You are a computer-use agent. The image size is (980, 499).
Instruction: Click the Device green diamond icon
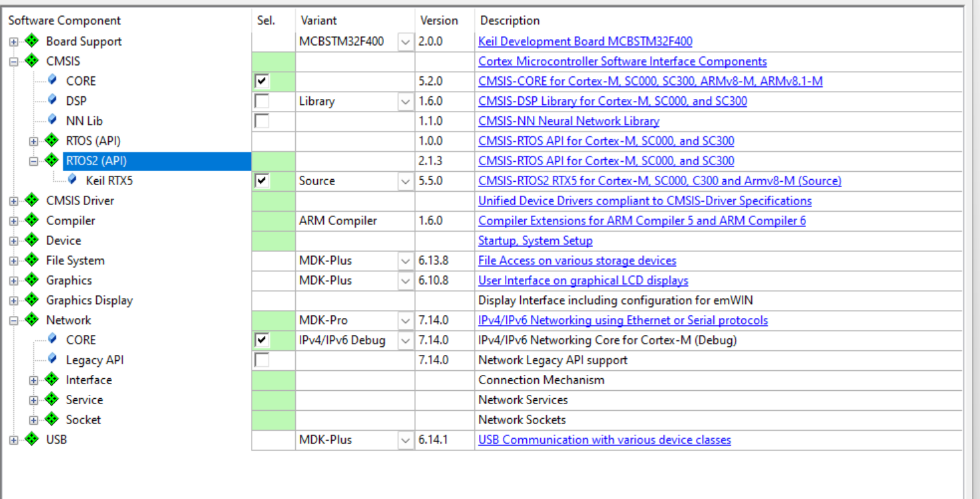32,240
